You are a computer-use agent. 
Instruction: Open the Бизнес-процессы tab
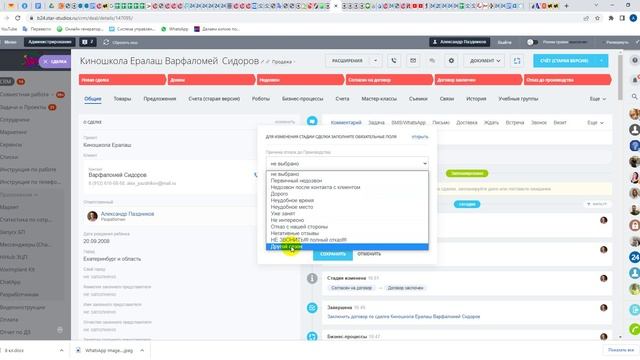pyautogui.click(x=302, y=99)
